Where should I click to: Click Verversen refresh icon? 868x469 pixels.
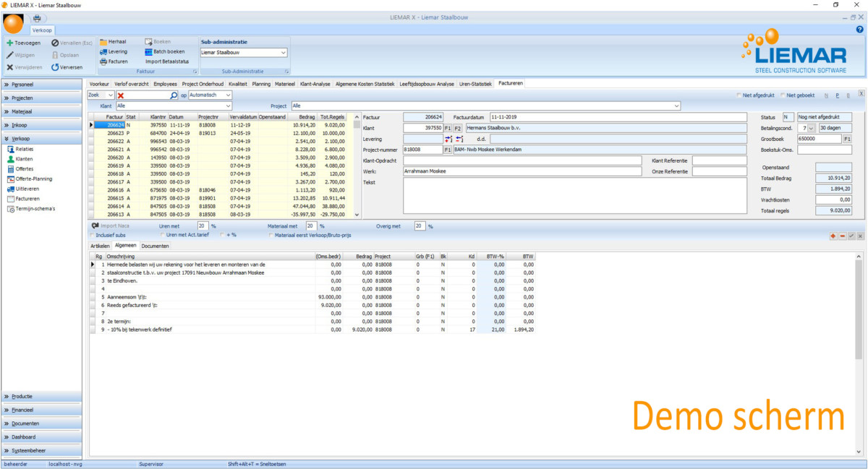(55, 67)
